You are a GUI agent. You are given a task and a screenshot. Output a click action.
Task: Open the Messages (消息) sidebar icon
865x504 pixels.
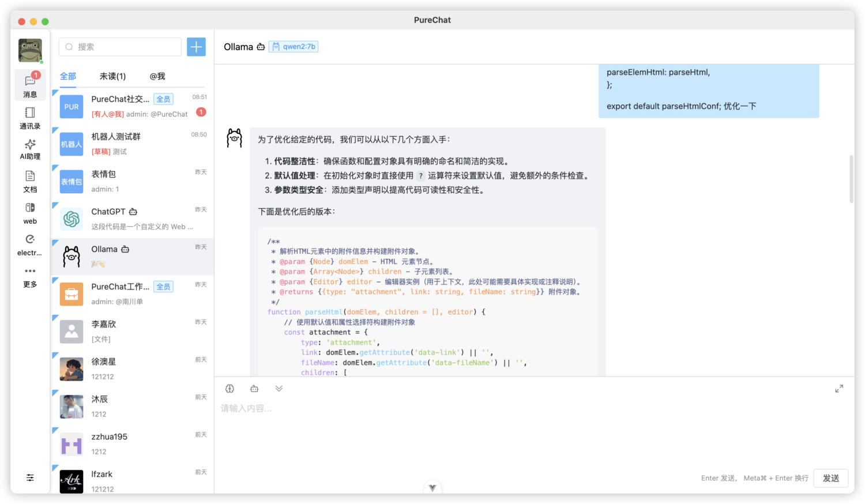pos(30,85)
